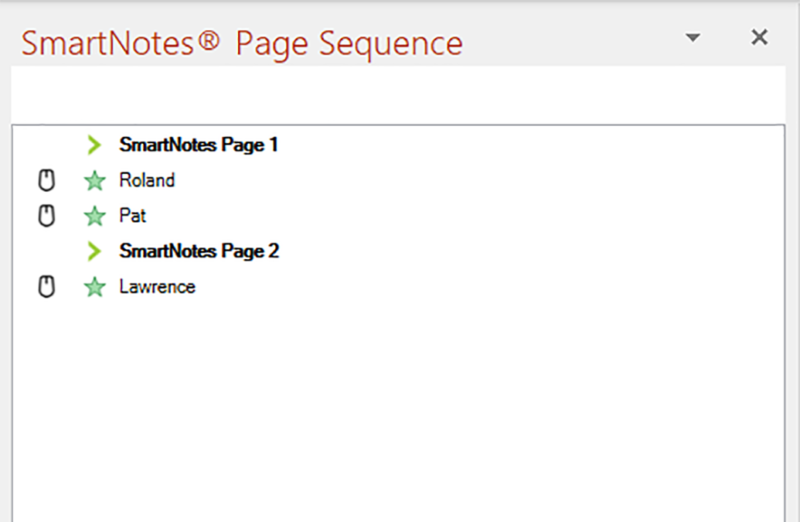Click the empty trigger cell beside SmartNotes Page 1

coord(45,145)
